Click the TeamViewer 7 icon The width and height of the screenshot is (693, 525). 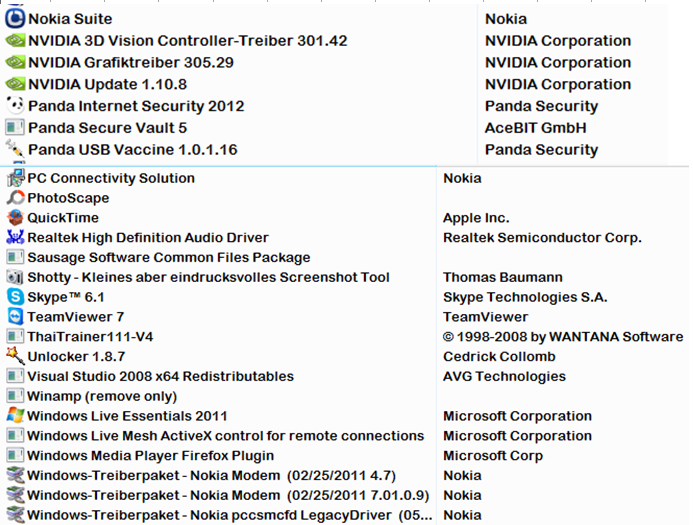pyautogui.click(x=15, y=316)
